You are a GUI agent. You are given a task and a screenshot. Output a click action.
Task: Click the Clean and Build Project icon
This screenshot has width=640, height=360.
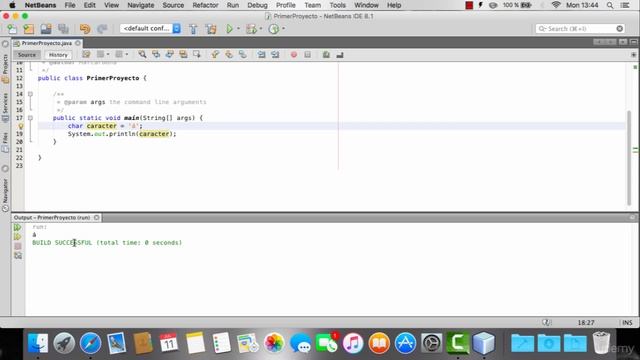coord(211,29)
